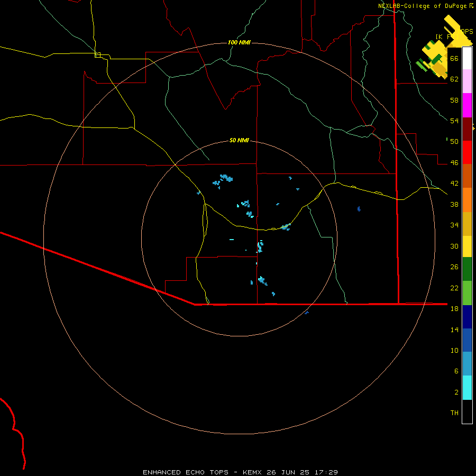The height and width of the screenshot is (476, 476).
Task: Click the ENHANCED ECHO TOPS title text
Action: click(x=186, y=472)
